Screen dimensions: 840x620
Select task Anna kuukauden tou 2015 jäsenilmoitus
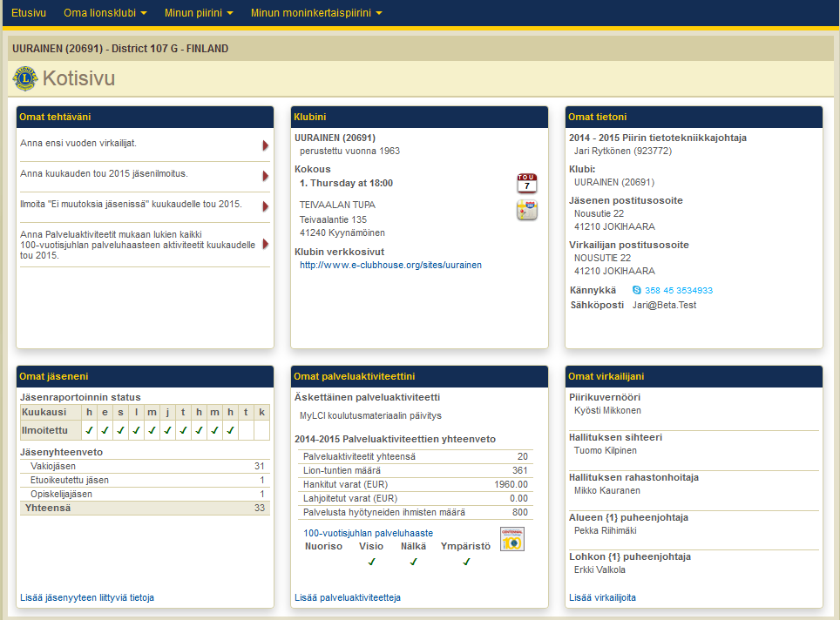pos(104,173)
